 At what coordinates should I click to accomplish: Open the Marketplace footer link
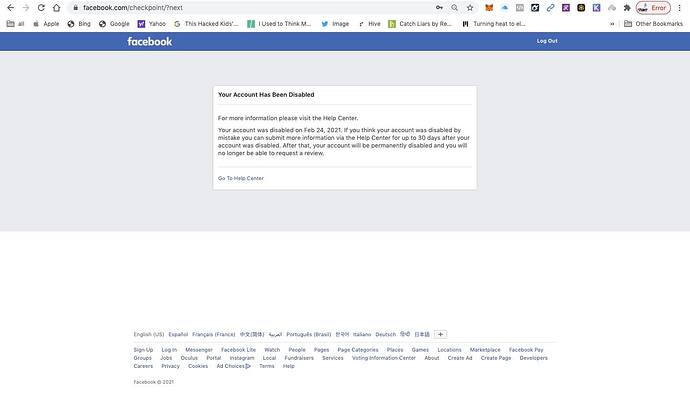pos(485,350)
